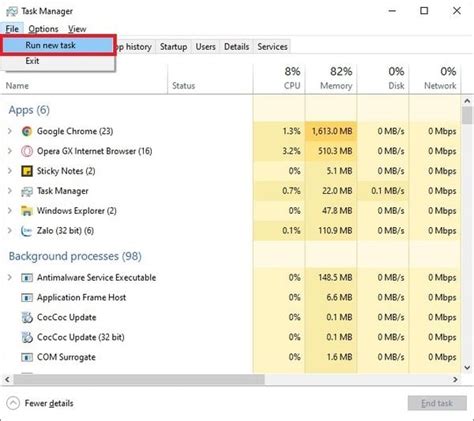Click COM Surrogate's 1.6 MB memory value
The width and height of the screenshot is (474, 421).
pos(339,357)
